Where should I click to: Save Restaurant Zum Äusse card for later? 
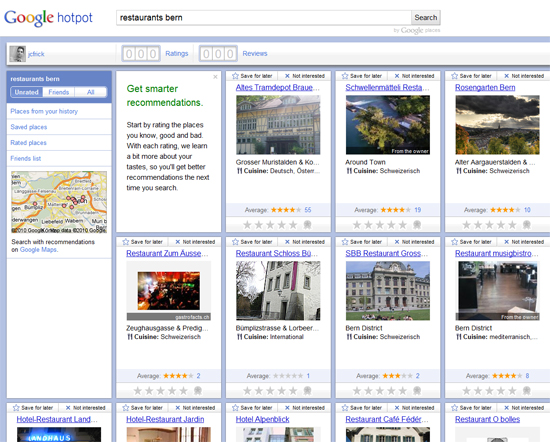(142, 242)
